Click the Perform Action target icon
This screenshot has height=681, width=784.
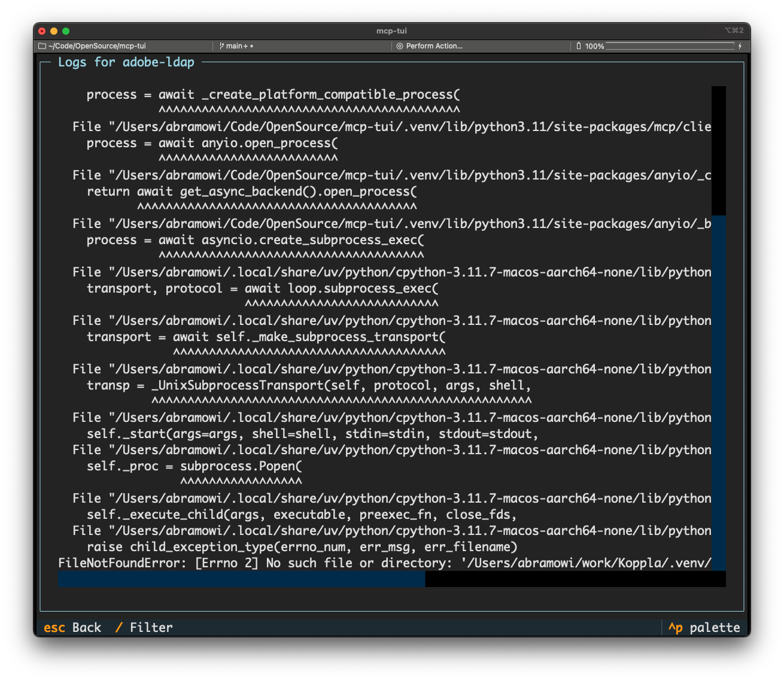[400, 45]
